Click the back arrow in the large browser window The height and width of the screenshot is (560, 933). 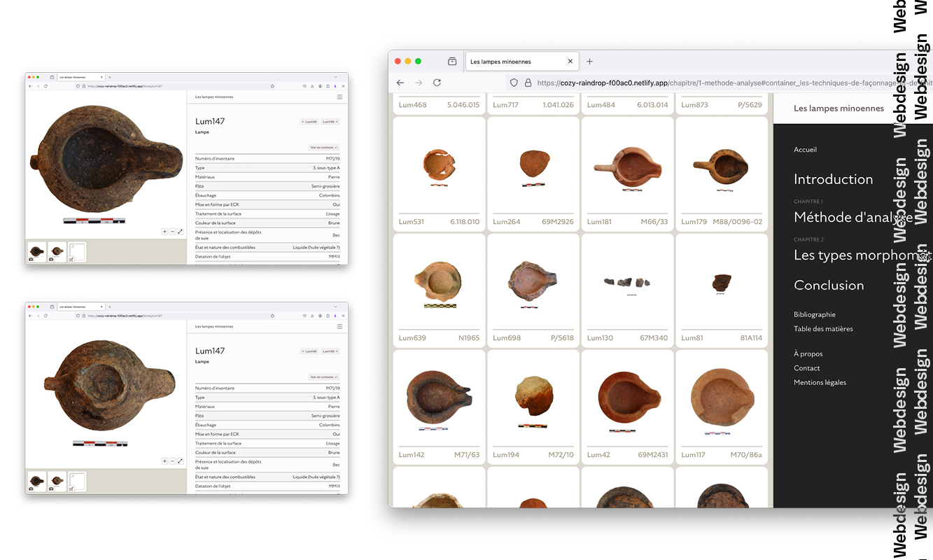[400, 83]
